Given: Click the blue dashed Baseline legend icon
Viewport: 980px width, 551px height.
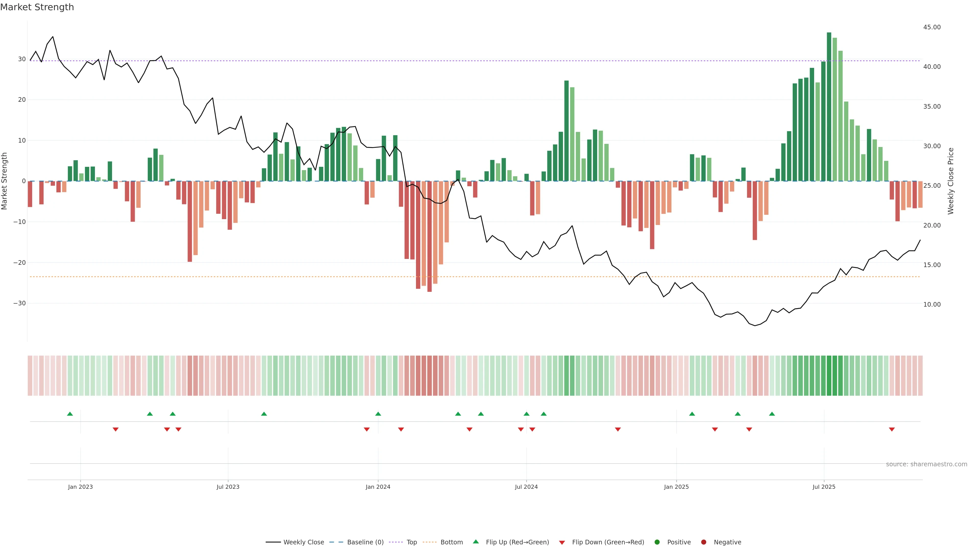Looking at the screenshot, I should tap(336, 542).
